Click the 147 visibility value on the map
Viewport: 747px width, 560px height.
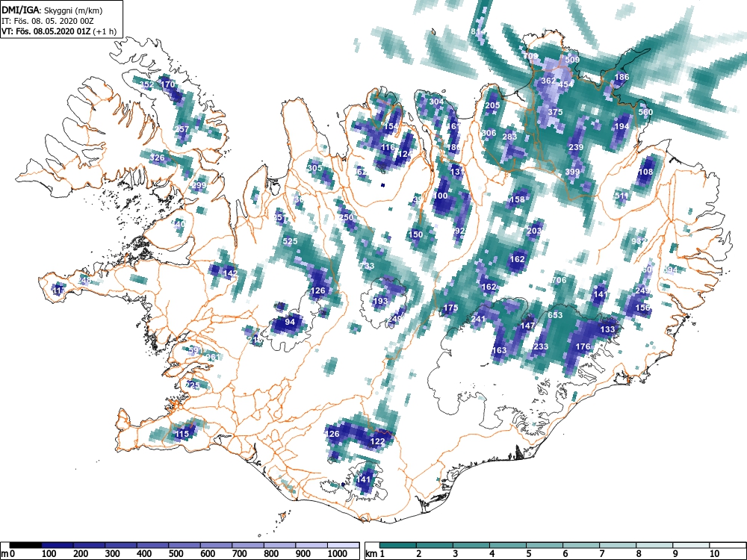click(527, 326)
